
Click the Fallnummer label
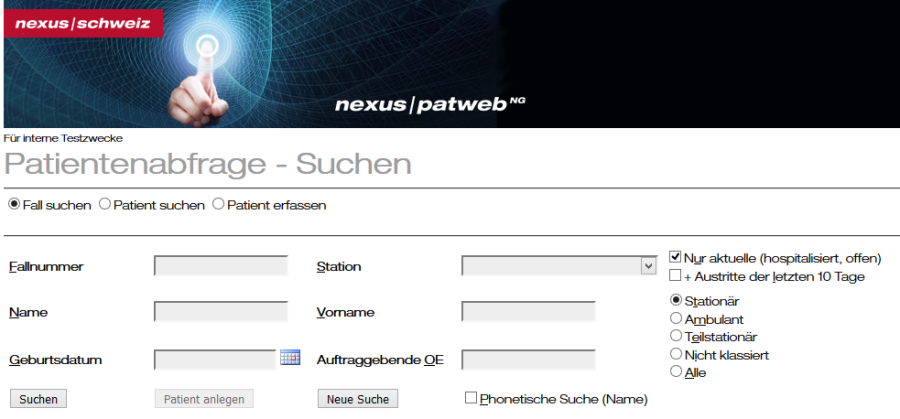point(46,267)
